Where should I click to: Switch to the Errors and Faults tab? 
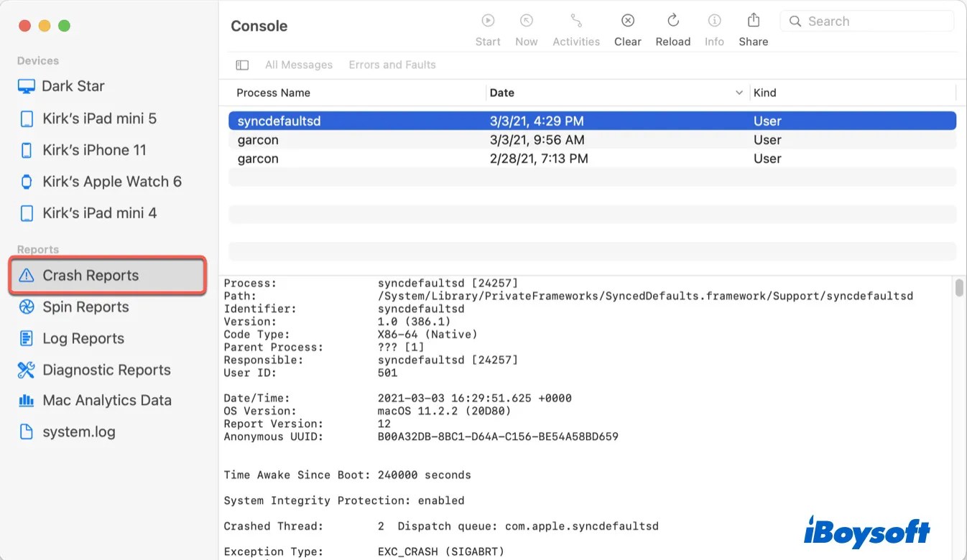pos(392,65)
